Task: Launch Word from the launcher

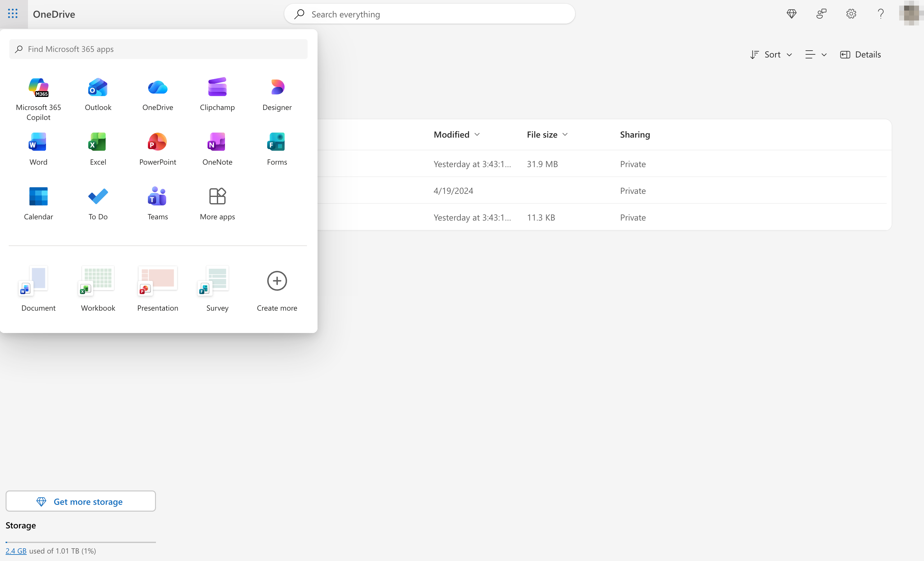Action: coord(38,149)
